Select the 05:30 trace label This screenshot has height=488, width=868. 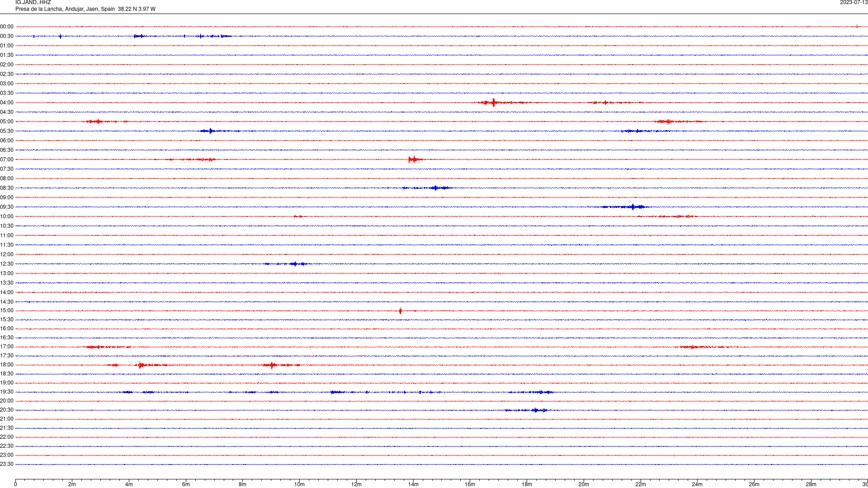7,131
